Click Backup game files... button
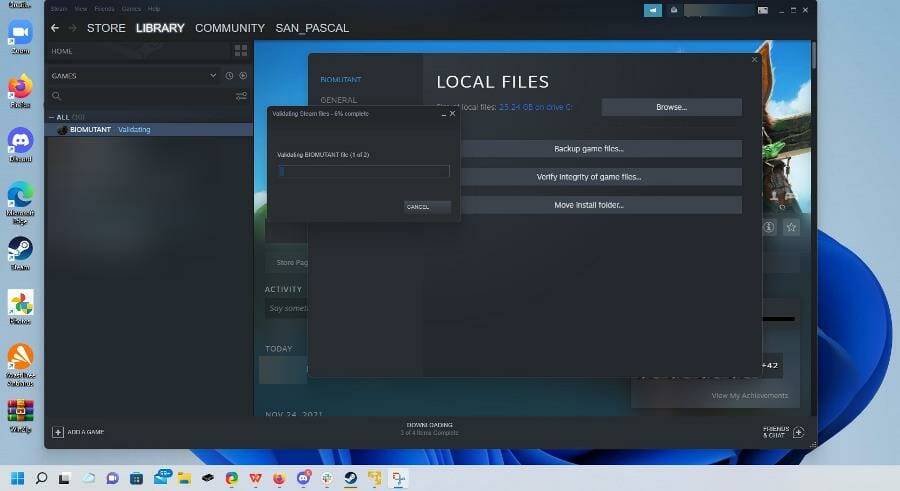This screenshot has width=900, height=491. 588,149
